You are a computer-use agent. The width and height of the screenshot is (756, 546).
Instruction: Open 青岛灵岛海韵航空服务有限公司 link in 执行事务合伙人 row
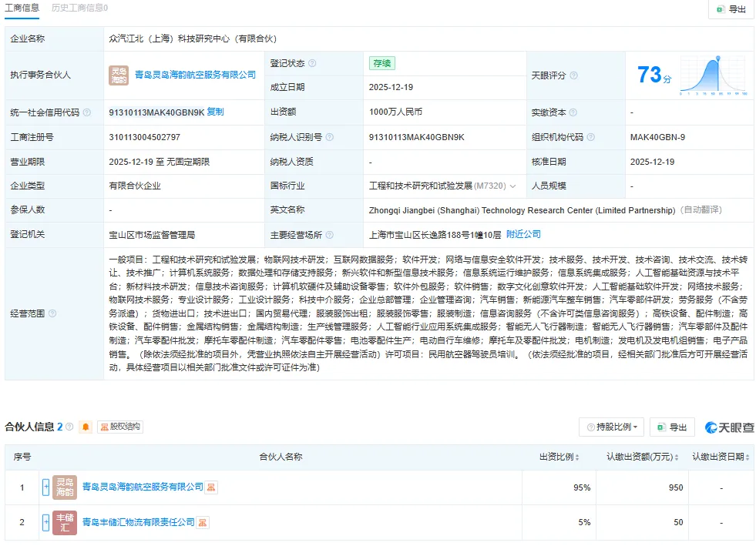[195, 75]
